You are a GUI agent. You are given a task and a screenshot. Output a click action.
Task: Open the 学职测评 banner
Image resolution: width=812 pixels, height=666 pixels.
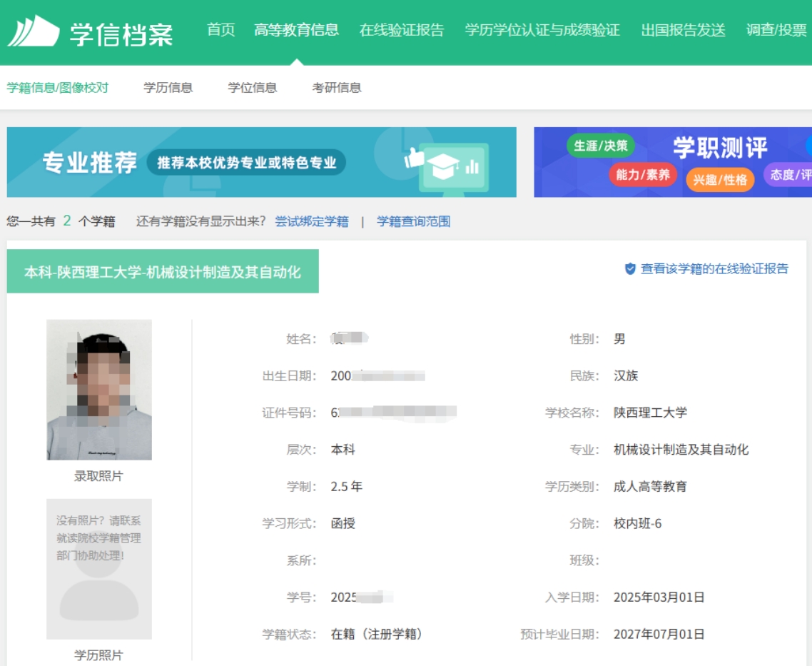pos(673,162)
